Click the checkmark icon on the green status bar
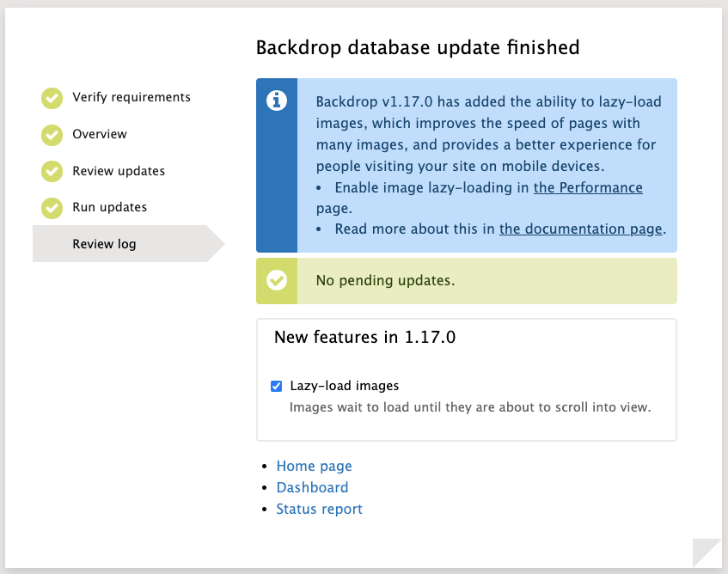 tap(277, 281)
